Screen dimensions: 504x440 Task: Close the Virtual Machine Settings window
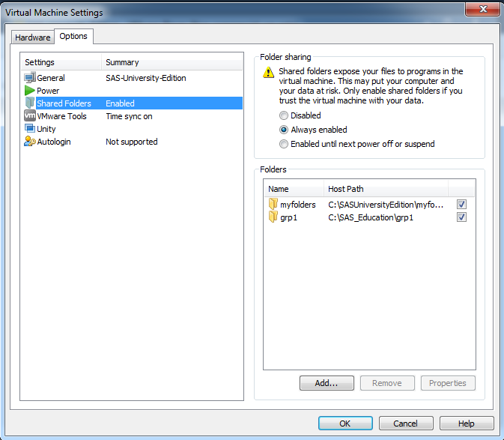[483, 9]
